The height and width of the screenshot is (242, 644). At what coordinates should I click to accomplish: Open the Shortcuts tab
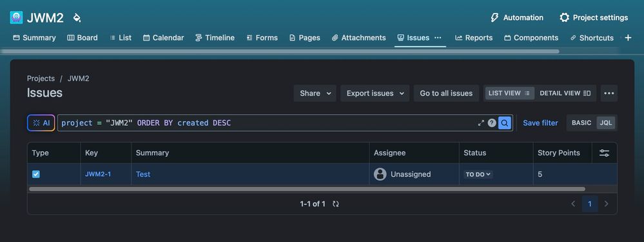592,38
